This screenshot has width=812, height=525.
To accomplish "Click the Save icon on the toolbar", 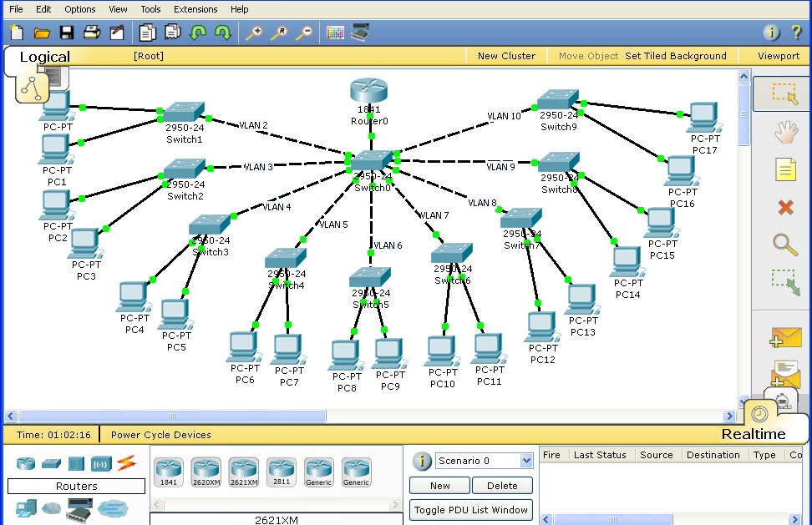I will pyautogui.click(x=67, y=32).
